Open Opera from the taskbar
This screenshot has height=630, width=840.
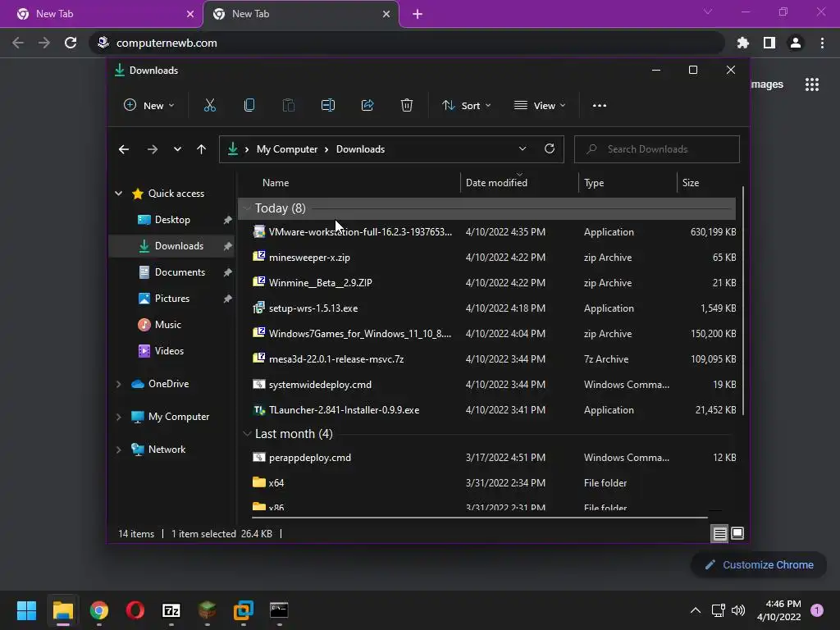pos(135,610)
